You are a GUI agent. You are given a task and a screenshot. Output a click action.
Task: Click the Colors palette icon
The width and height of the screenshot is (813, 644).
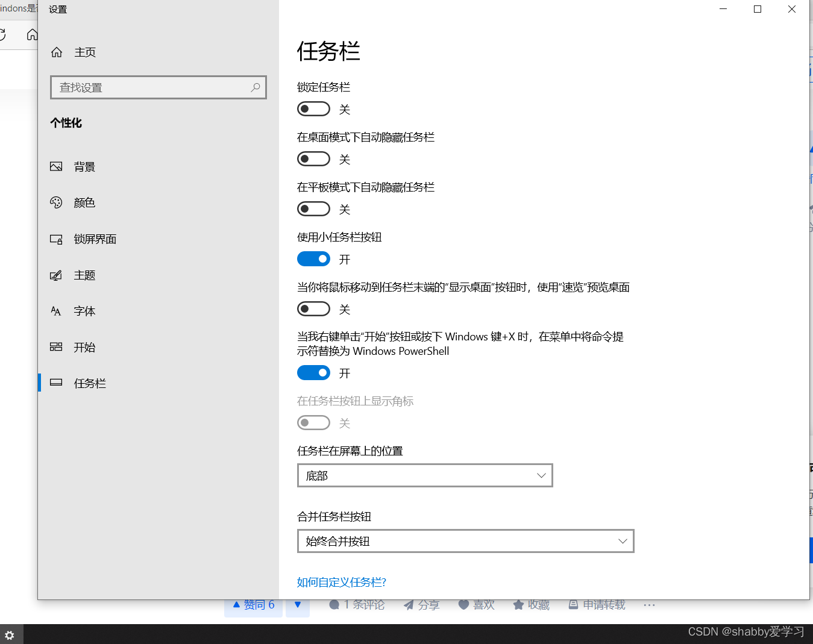click(56, 203)
